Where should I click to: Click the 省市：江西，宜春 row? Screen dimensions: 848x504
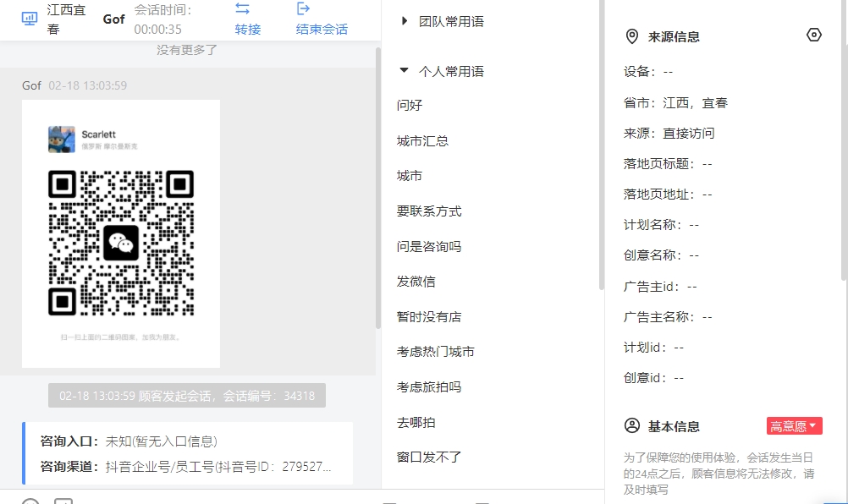pos(675,102)
